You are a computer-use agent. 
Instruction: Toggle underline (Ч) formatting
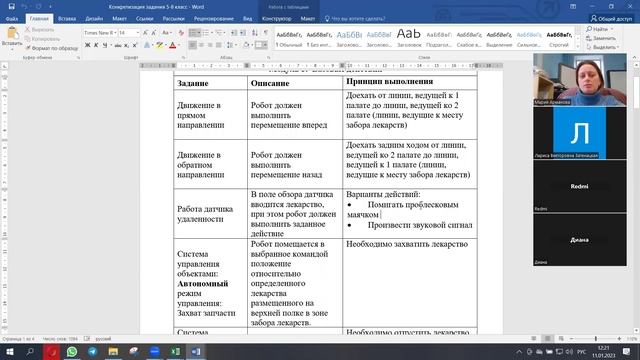105,45
